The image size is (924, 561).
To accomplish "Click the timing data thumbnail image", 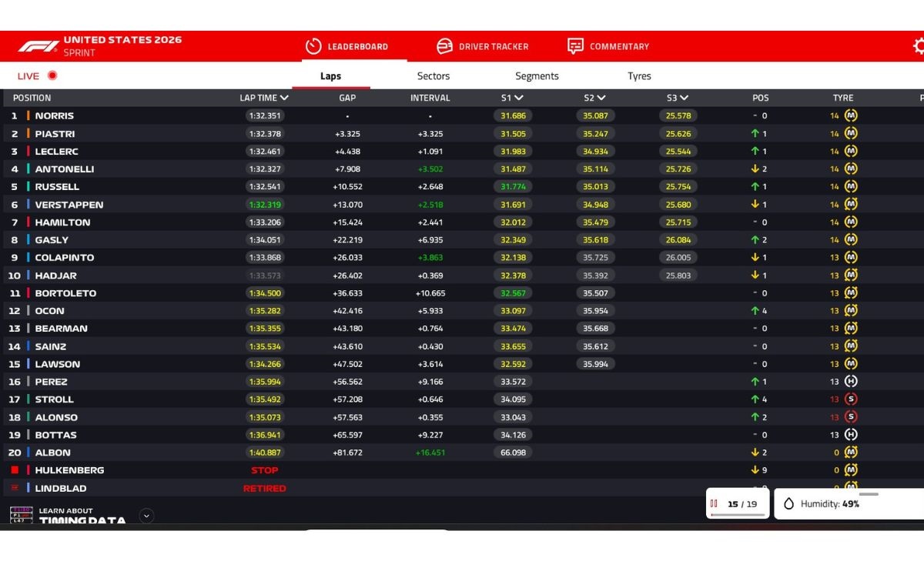I will pos(21,516).
